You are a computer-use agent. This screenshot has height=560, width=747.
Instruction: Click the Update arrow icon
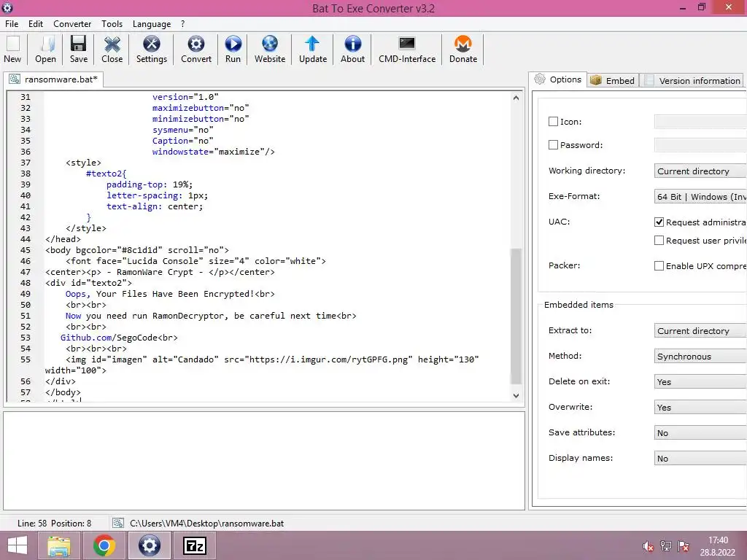coord(312,50)
